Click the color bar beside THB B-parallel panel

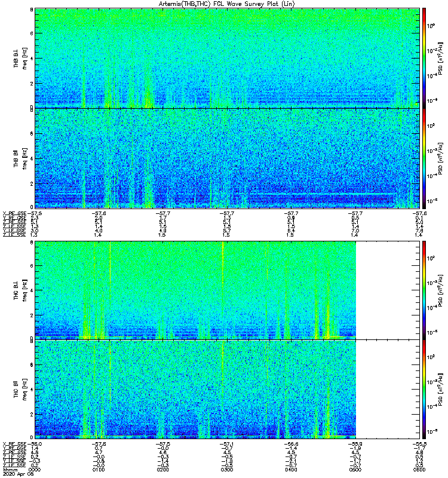[424, 158]
